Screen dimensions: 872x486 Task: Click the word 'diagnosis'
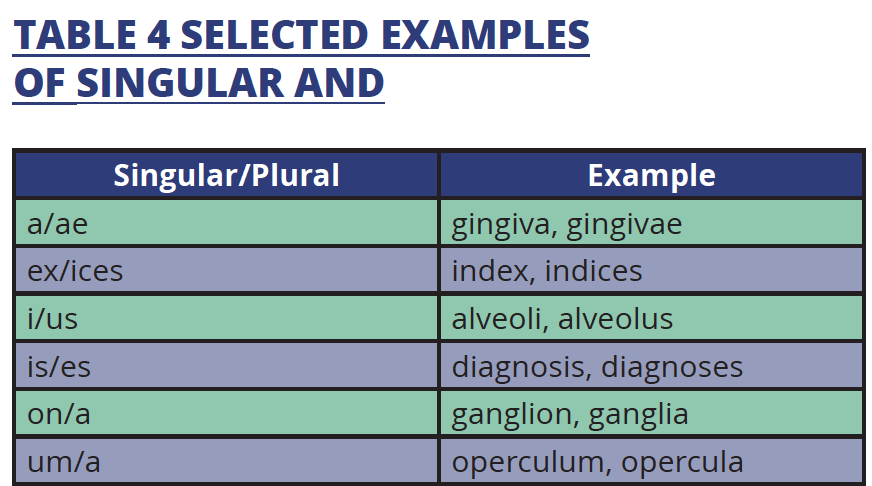click(x=520, y=366)
